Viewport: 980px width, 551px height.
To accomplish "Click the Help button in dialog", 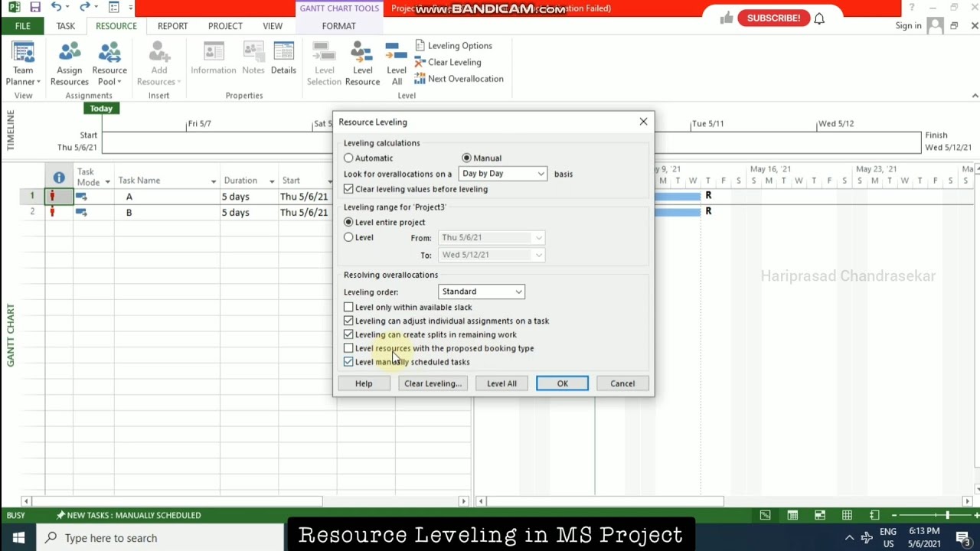I will click(x=364, y=383).
